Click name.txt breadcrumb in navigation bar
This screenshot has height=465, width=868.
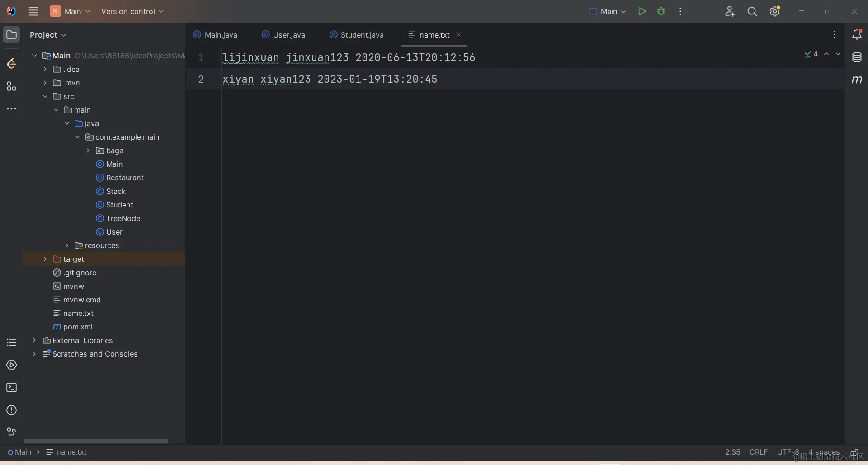pyautogui.click(x=66, y=452)
